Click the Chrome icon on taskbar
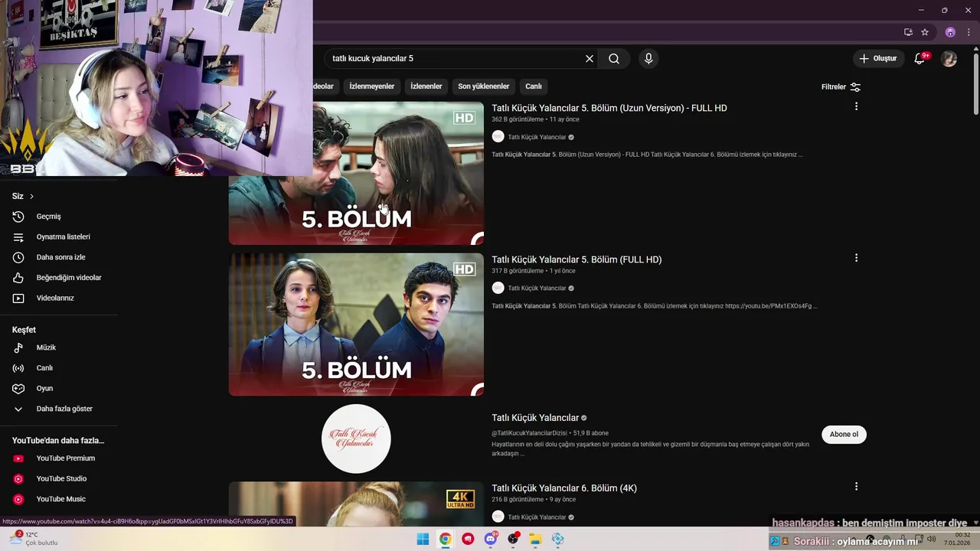 (x=445, y=539)
